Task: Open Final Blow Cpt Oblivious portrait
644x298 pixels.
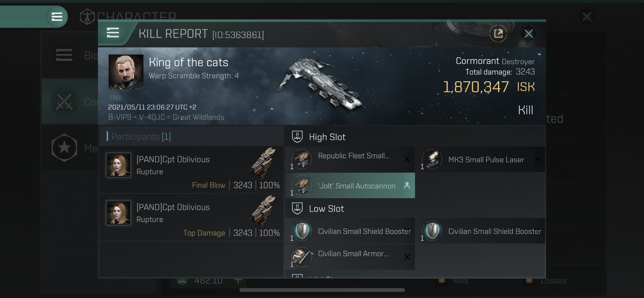Action: [x=119, y=165]
